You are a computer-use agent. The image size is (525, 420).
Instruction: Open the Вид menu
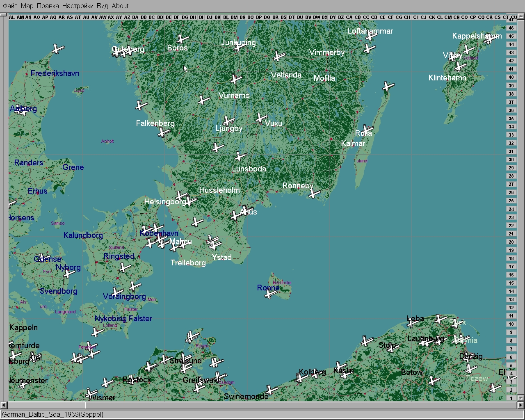click(102, 6)
